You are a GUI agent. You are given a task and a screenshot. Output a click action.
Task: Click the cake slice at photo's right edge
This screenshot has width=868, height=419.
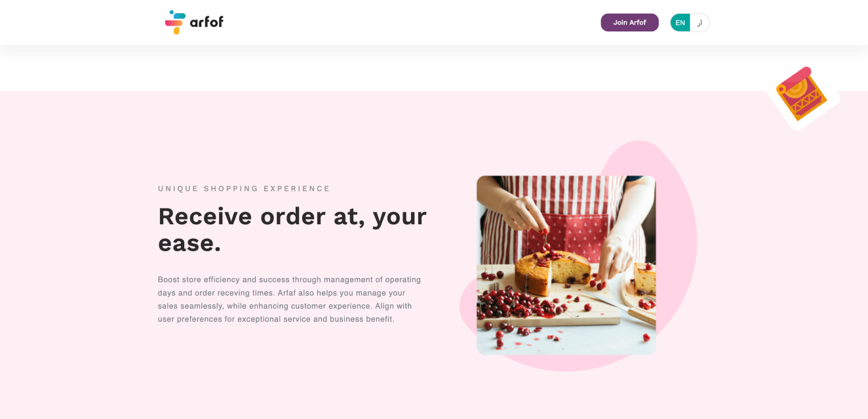coord(644,279)
